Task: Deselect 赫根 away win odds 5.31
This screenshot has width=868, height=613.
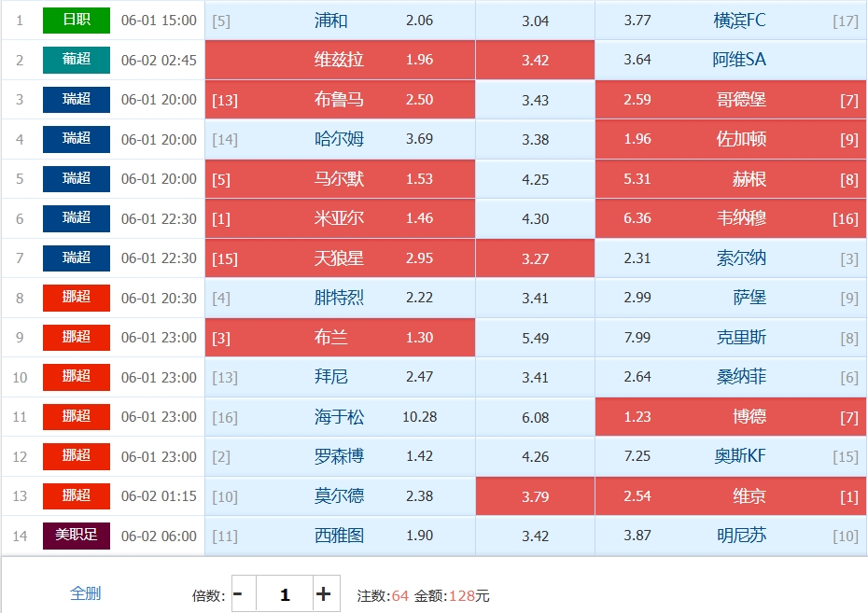Action: (x=731, y=179)
